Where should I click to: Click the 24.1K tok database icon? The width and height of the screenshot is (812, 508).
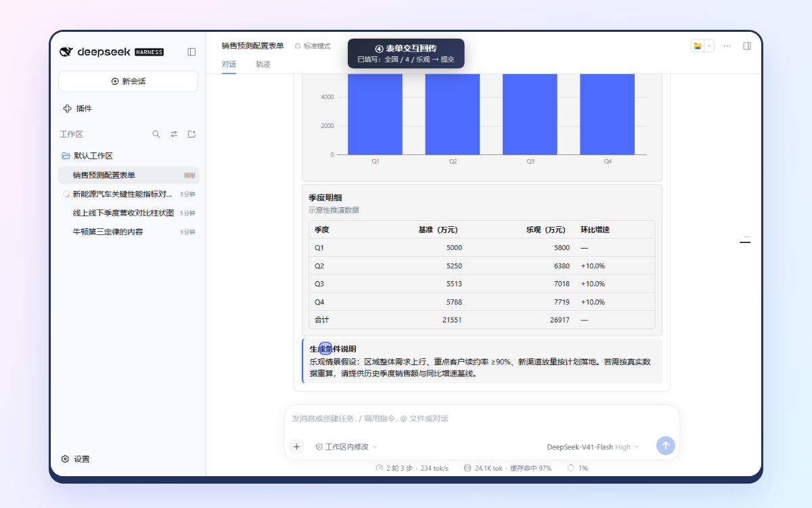pos(468,468)
